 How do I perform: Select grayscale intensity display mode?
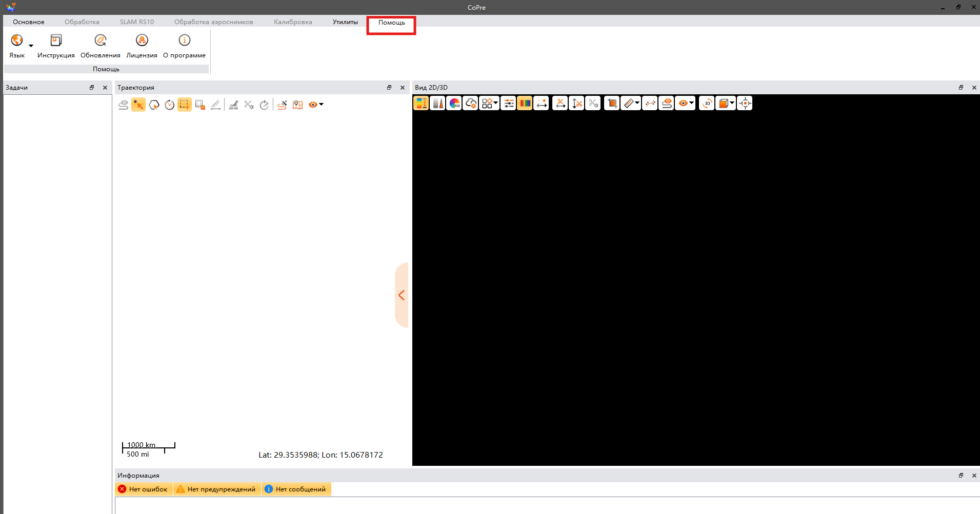coord(437,103)
